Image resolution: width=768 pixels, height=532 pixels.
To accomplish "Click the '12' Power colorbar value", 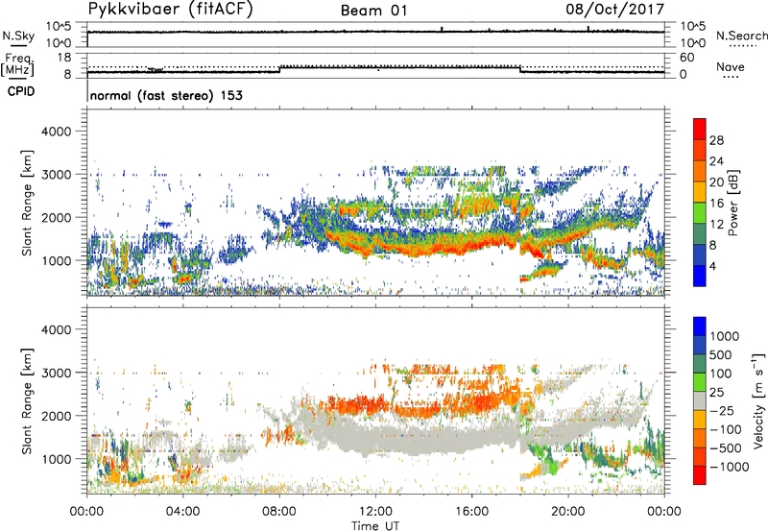I will coord(716,225).
